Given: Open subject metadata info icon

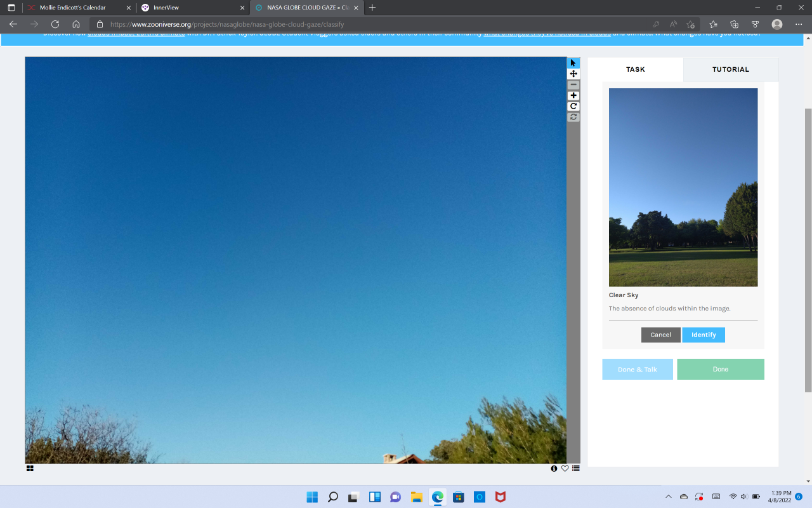Looking at the screenshot, I should (x=554, y=469).
